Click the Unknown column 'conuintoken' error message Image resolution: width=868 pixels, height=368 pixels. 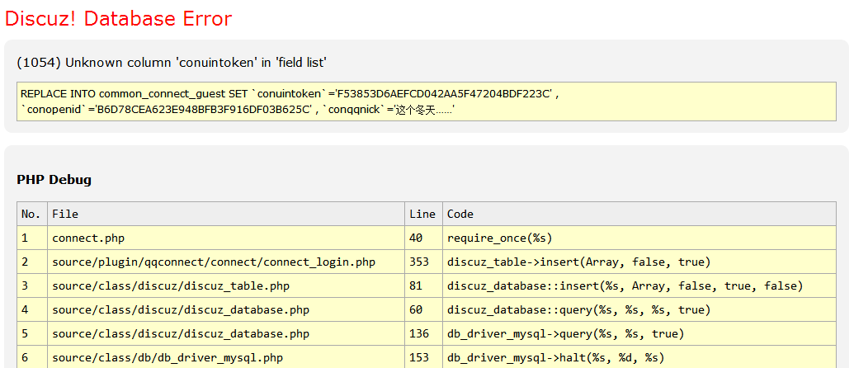172,63
